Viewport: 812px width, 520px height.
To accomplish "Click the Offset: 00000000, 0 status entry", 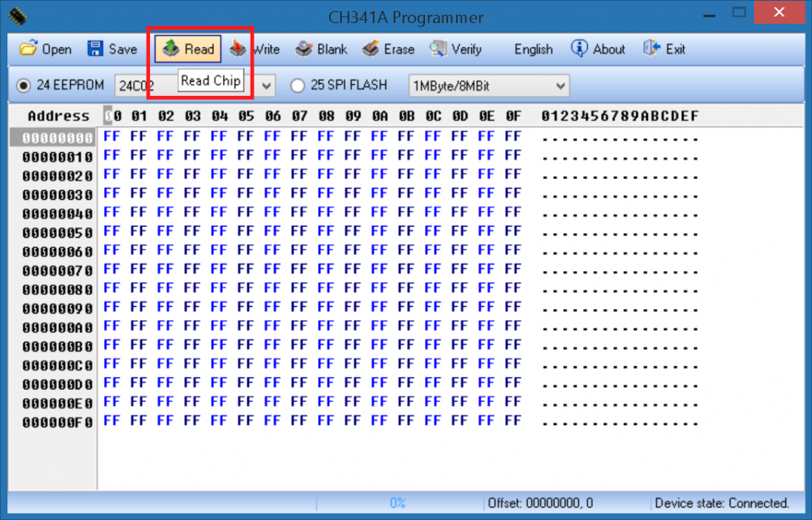I will pos(540,503).
